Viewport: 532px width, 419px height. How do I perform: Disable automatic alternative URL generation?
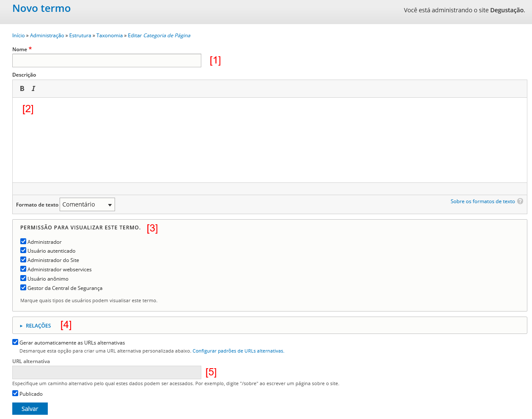pyautogui.click(x=15, y=342)
